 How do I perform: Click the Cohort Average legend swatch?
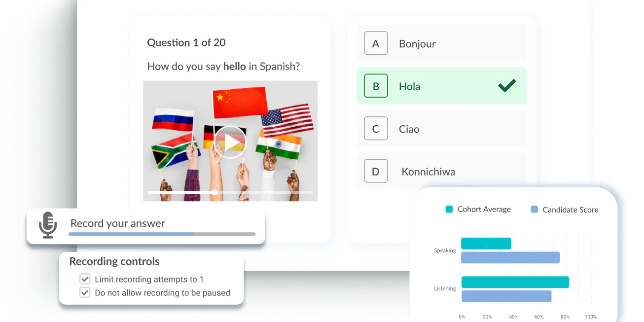[449, 209]
